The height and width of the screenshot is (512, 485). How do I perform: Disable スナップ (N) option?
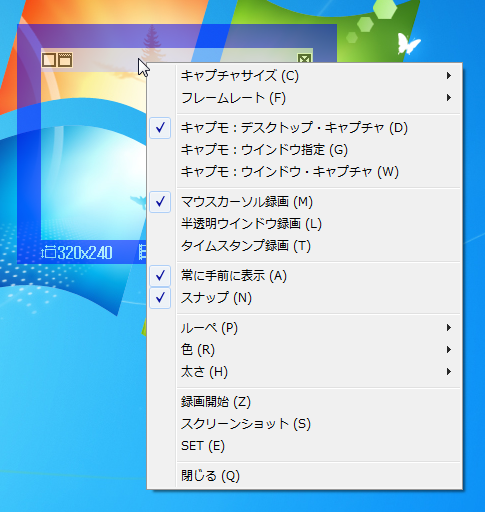[x=304, y=298]
